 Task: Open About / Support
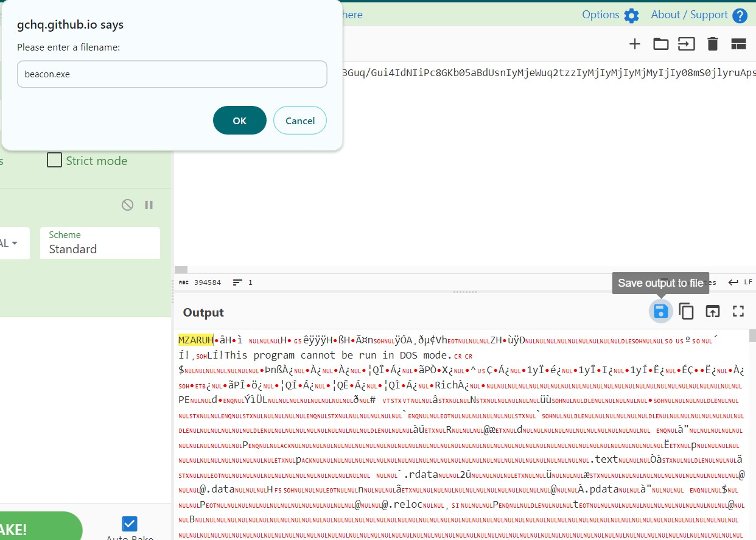[x=699, y=15]
